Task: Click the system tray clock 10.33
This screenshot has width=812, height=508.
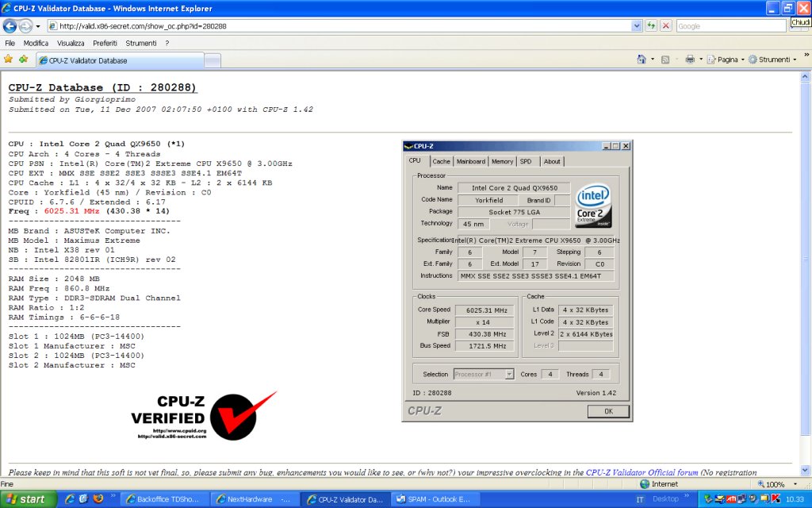Action: tap(795, 499)
